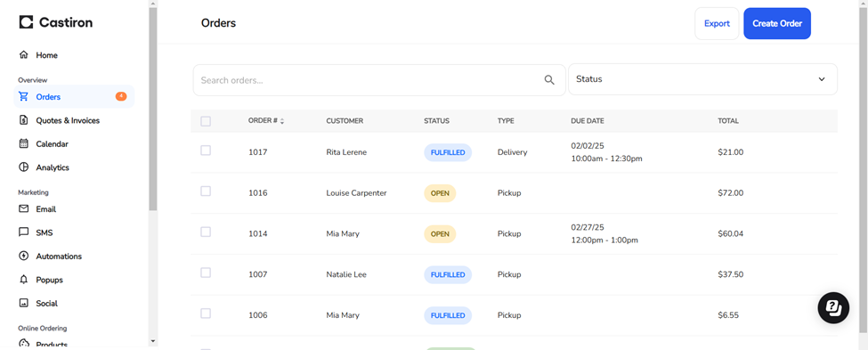This screenshot has width=868, height=350.
Task: Open Quotes & Invoices document icon
Action: coord(23,120)
